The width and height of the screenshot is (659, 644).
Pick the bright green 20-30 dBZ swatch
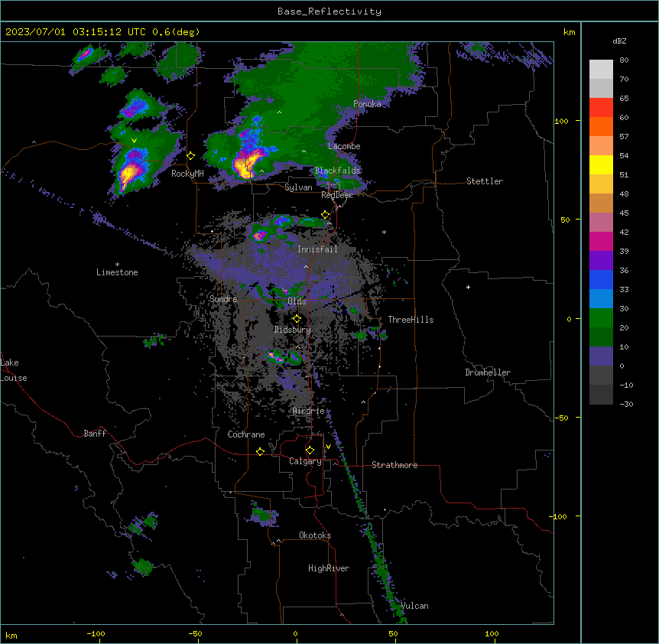[601, 318]
